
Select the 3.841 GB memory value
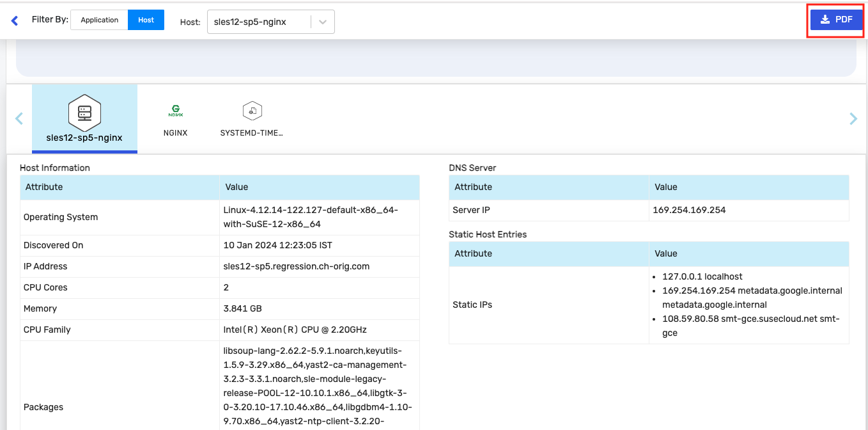[242, 308]
